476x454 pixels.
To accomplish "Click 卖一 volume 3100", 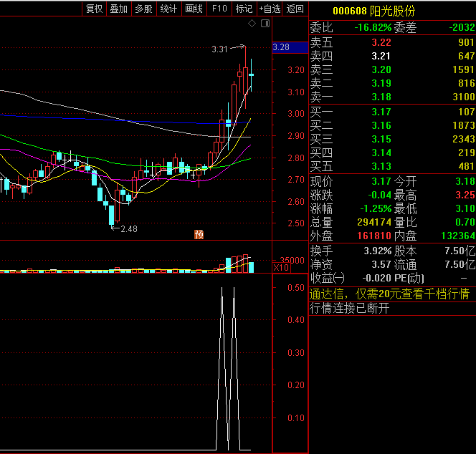I will (464, 97).
